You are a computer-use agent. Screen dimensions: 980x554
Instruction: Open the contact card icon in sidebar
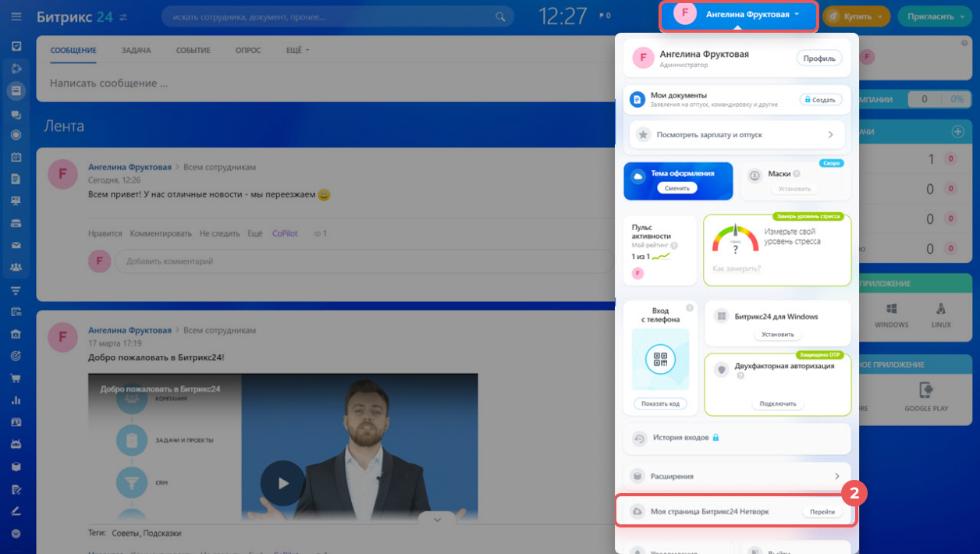click(x=16, y=422)
